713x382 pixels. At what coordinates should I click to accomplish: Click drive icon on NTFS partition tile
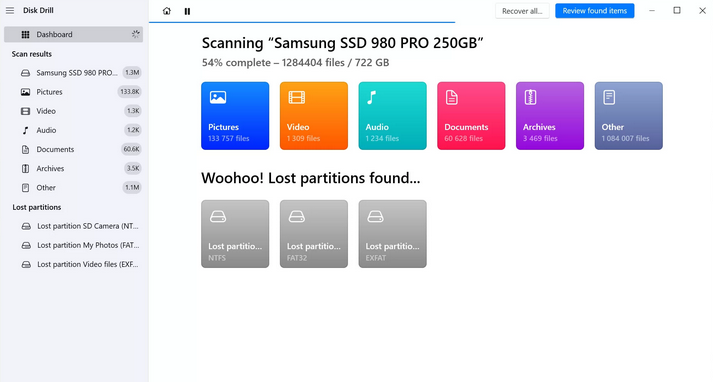point(218,217)
